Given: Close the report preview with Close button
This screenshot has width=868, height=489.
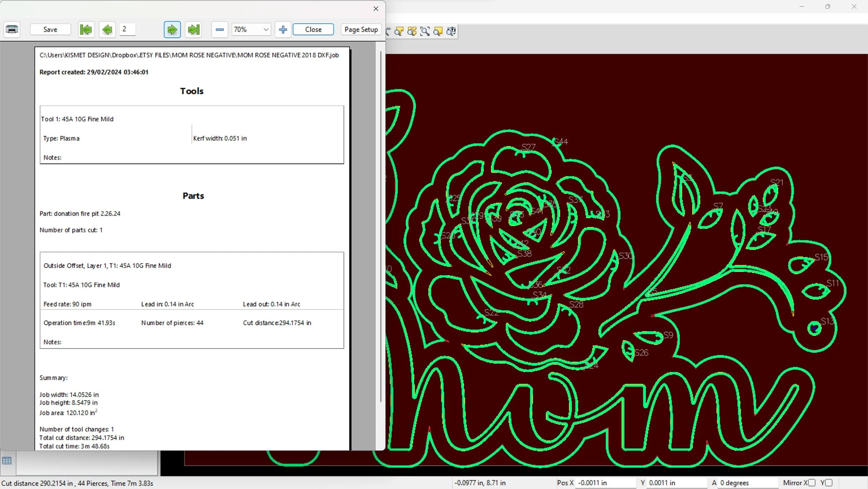Looking at the screenshot, I should 313,30.
